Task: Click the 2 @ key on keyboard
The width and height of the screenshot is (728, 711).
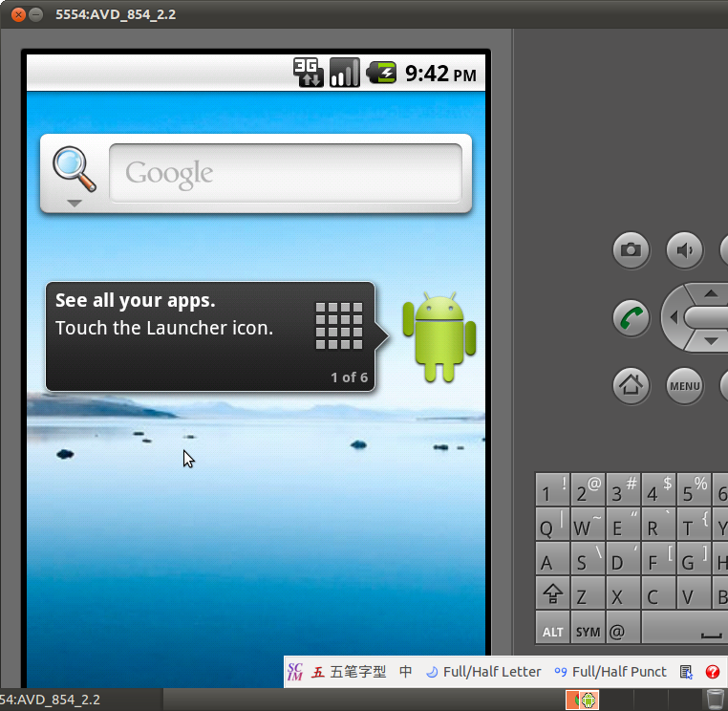Action: tap(588, 489)
